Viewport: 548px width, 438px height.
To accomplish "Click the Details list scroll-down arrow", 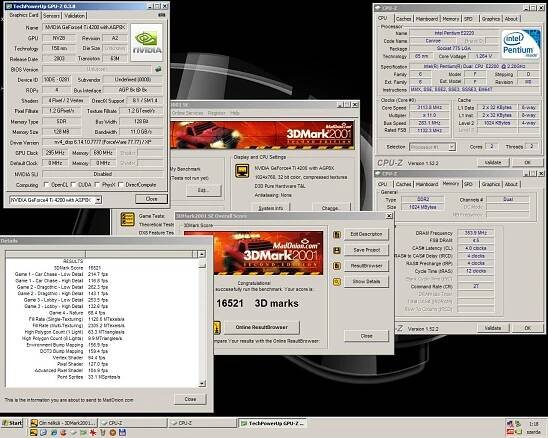I will (202, 384).
